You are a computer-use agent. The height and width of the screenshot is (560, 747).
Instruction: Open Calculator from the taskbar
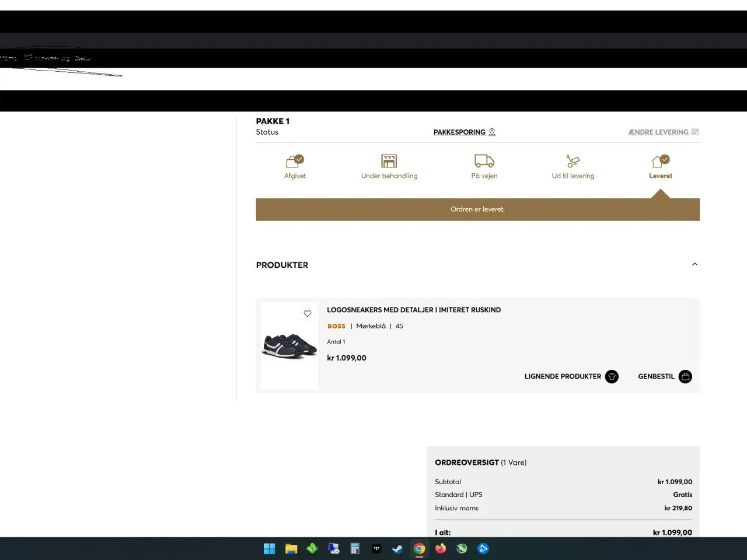click(x=355, y=548)
